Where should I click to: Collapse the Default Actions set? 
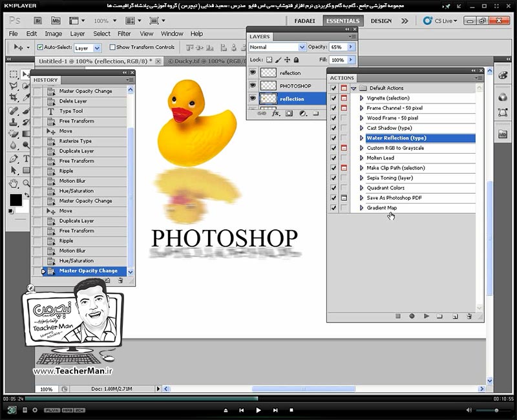point(353,88)
